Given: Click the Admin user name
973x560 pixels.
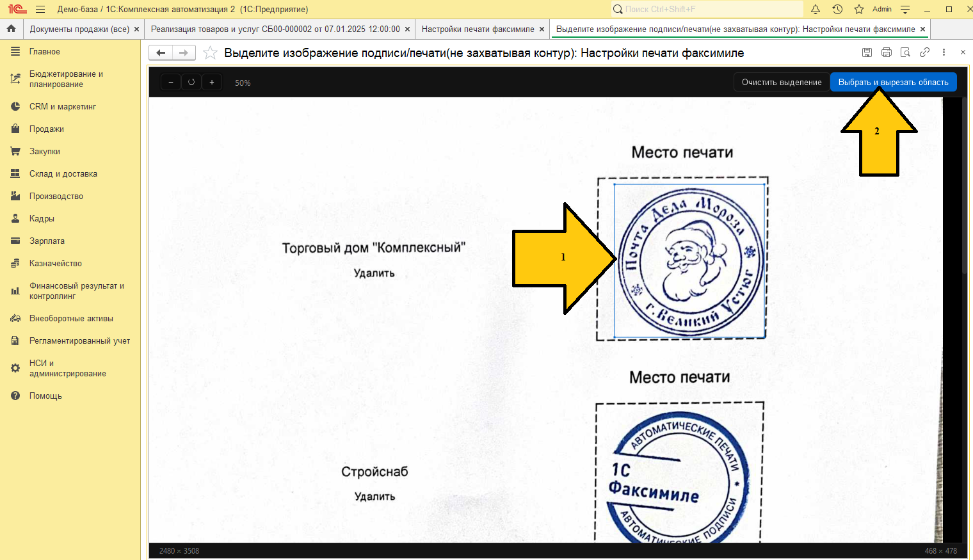Looking at the screenshot, I should pyautogui.click(x=882, y=10).
